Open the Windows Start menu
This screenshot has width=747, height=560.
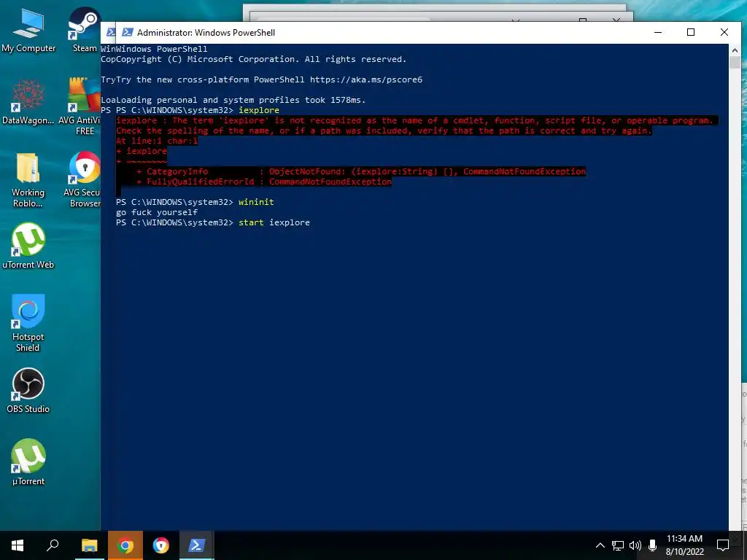[x=18, y=545]
